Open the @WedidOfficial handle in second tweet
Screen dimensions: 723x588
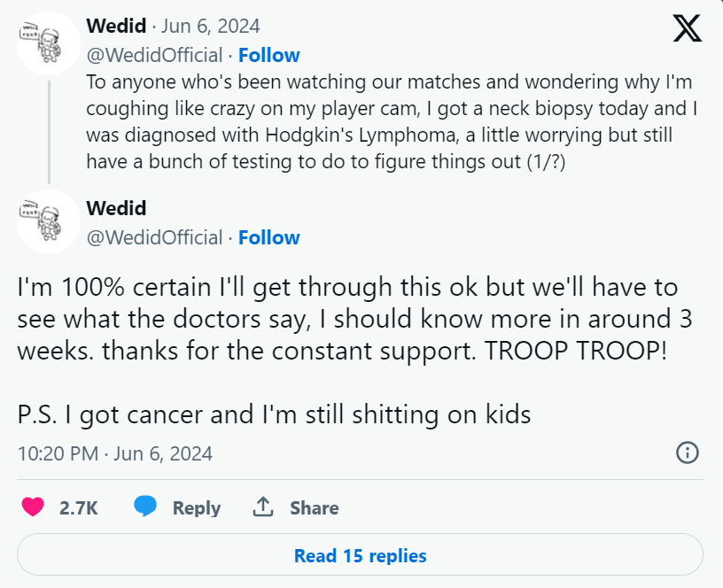[x=154, y=237]
